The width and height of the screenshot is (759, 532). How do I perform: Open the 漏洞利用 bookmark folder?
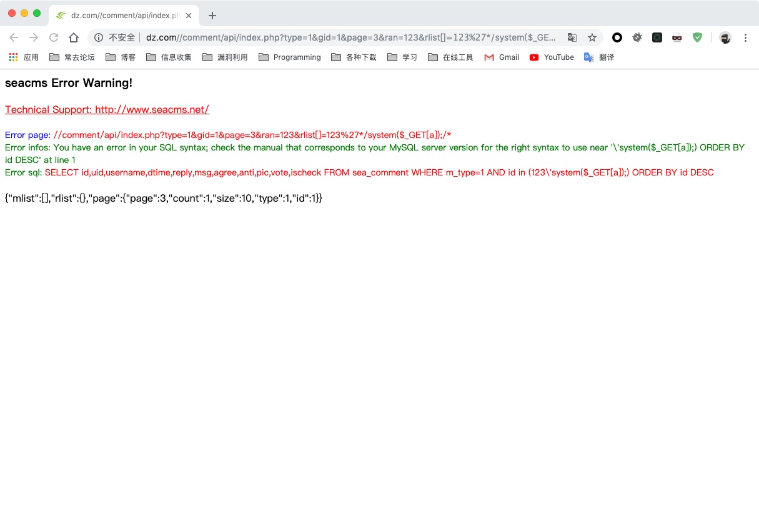click(225, 57)
